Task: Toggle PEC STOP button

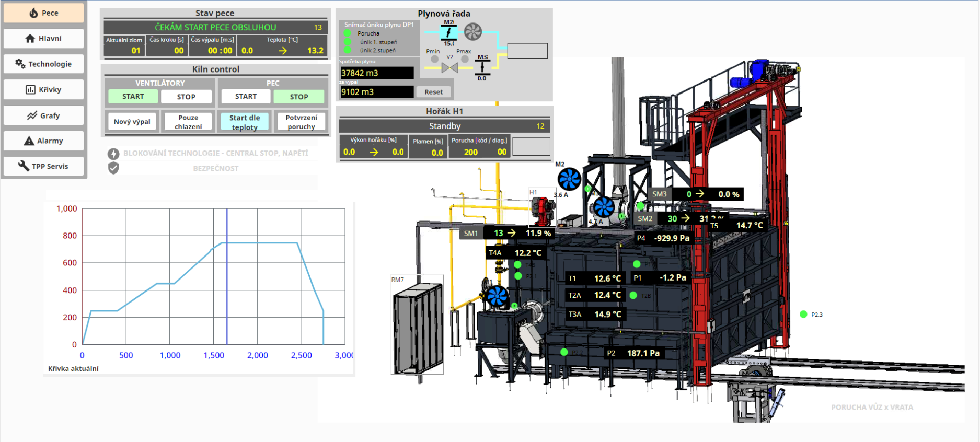Action: click(298, 97)
